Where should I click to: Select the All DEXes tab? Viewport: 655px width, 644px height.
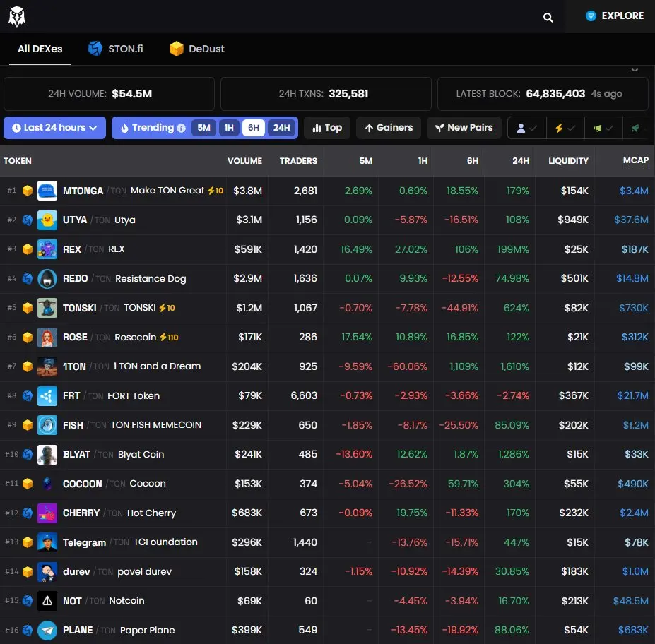(x=40, y=49)
